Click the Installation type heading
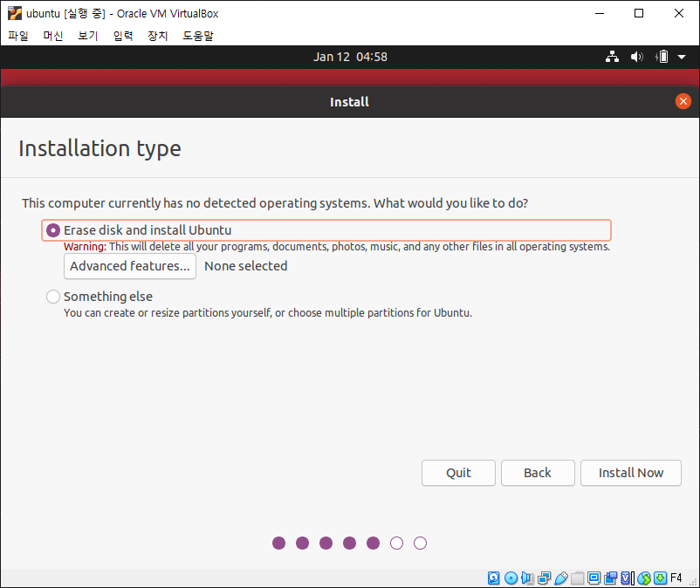 point(100,149)
